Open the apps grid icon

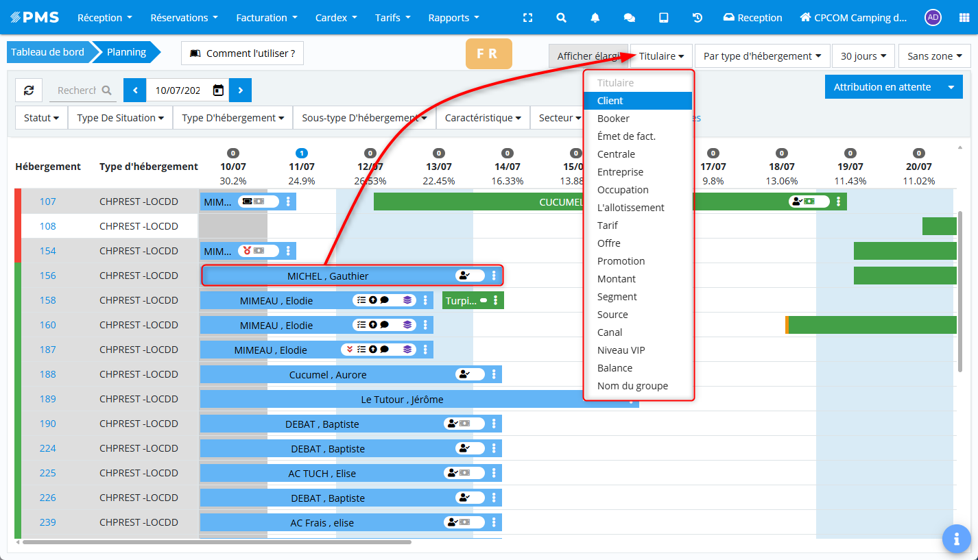point(964,18)
